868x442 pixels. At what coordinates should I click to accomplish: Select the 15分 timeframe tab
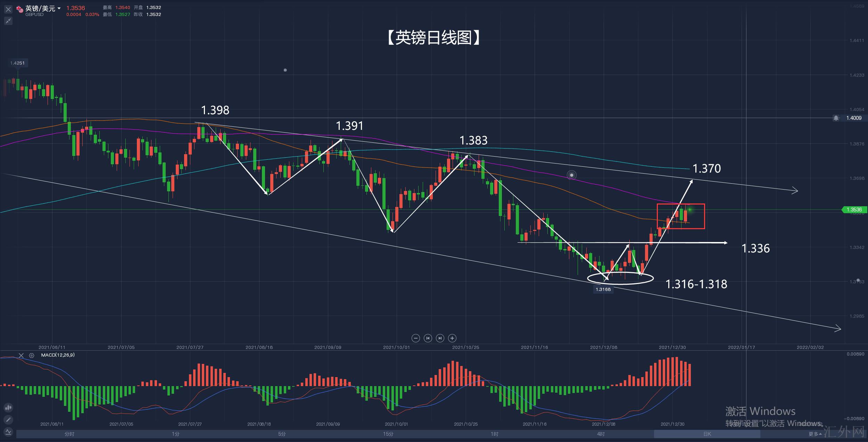click(388, 434)
